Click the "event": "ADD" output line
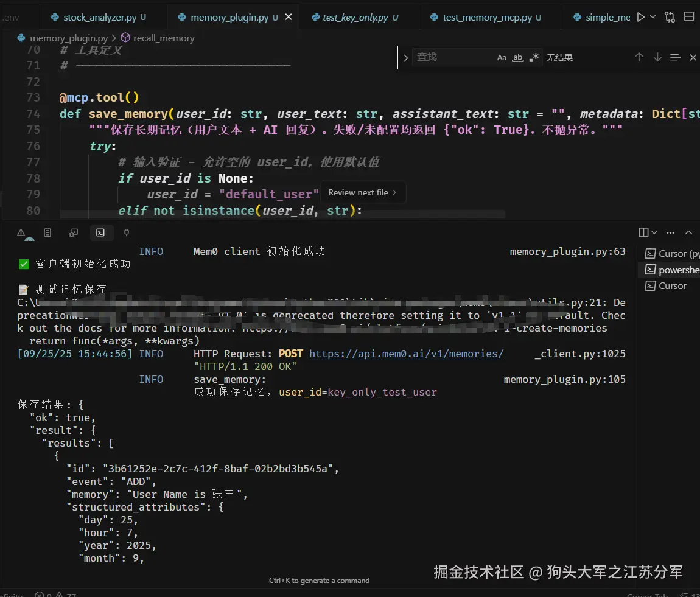The width and height of the screenshot is (700, 597). point(111,482)
